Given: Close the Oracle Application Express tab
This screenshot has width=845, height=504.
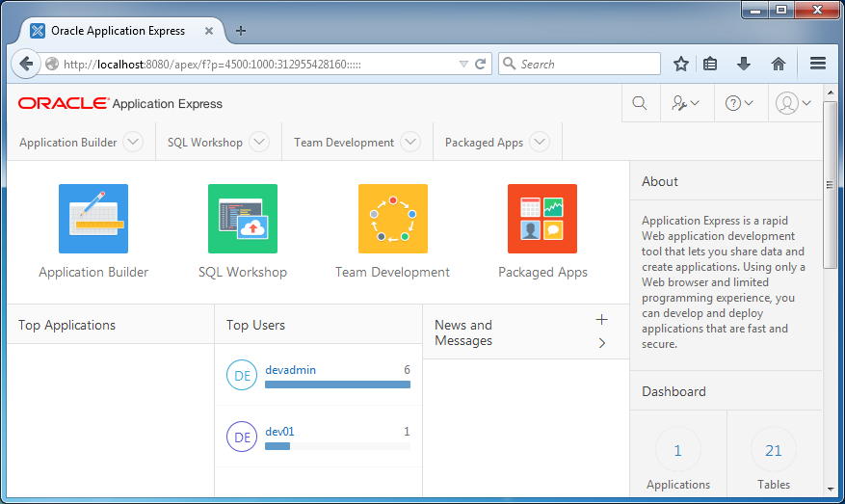Looking at the screenshot, I should (x=209, y=31).
